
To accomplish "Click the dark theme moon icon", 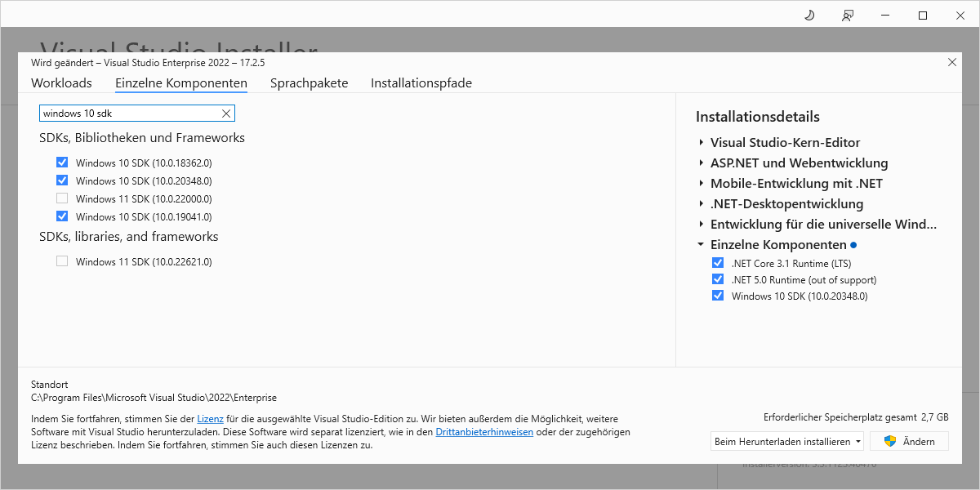I will 809,16.
